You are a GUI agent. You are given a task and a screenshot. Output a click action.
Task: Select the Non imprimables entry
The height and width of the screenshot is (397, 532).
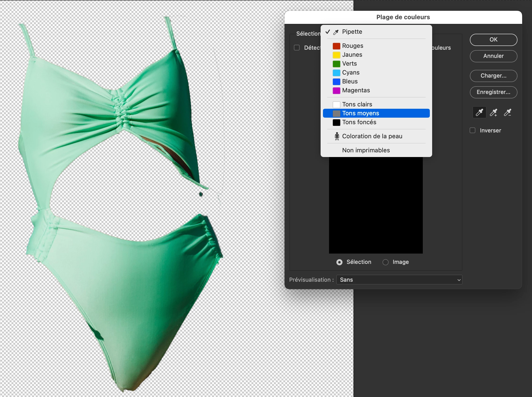[366, 150]
